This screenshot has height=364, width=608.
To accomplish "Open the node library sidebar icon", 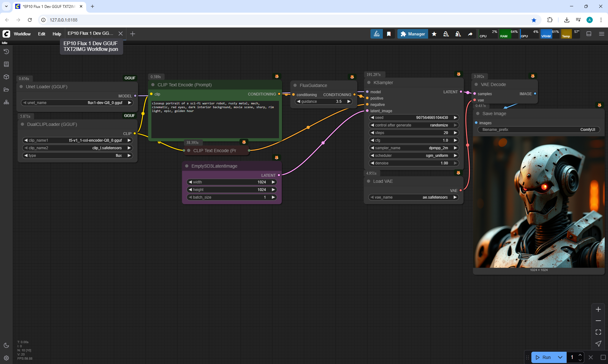I will tap(6, 64).
